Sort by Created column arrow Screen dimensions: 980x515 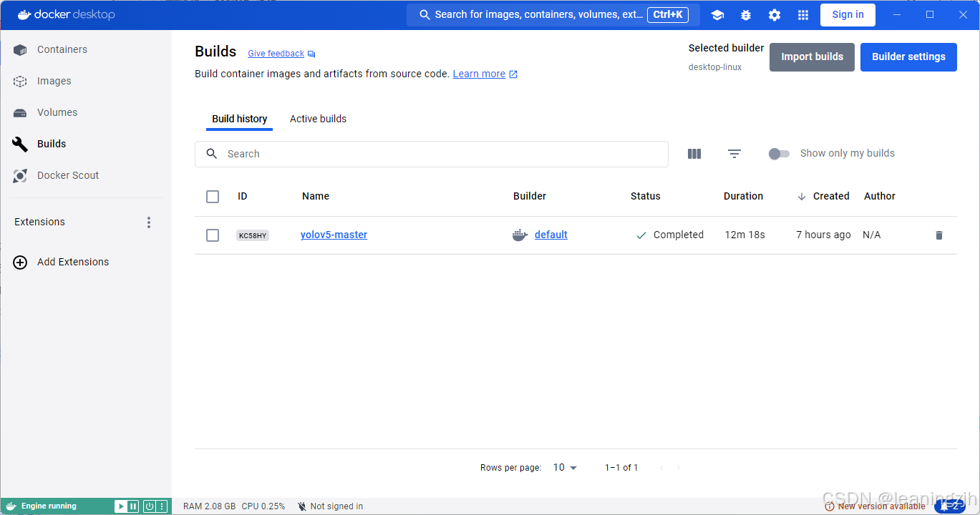pyautogui.click(x=801, y=196)
